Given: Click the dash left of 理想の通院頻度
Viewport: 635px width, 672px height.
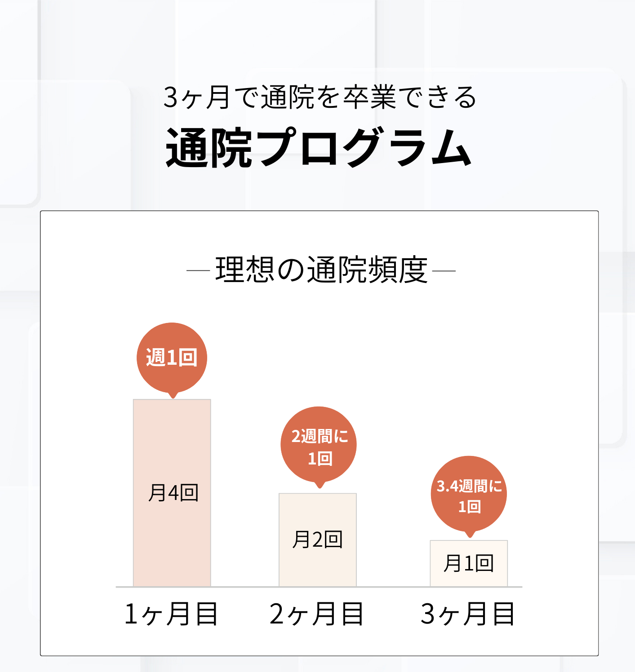Looking at the screenshot, I should (198, 271).
